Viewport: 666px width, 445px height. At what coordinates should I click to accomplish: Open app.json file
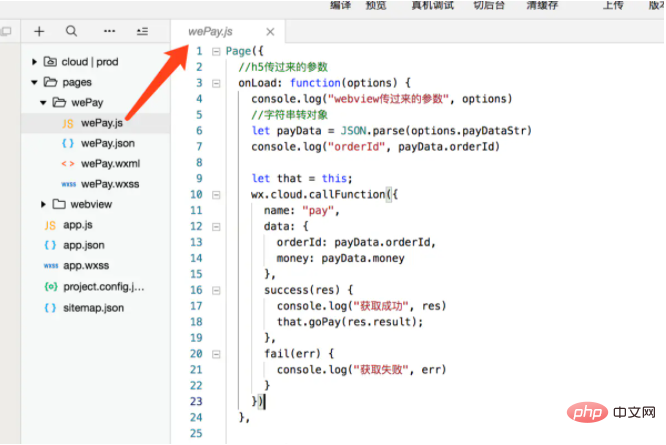84,245
